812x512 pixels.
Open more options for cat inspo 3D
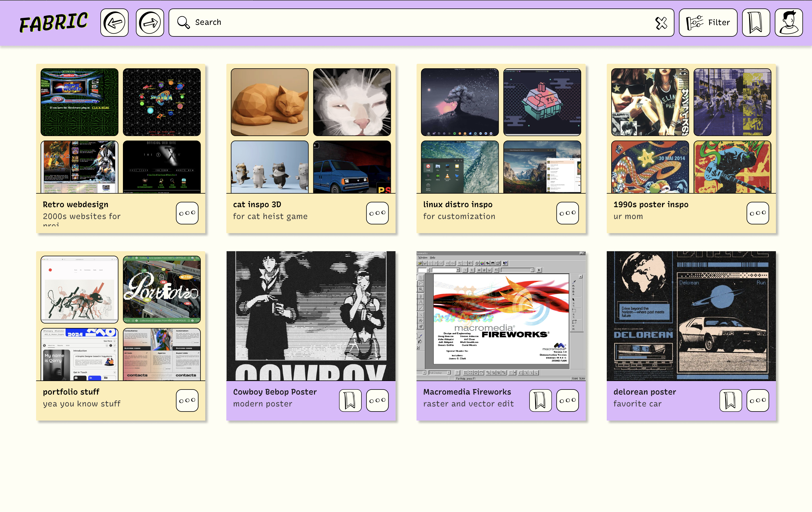[x=377, y=213]
